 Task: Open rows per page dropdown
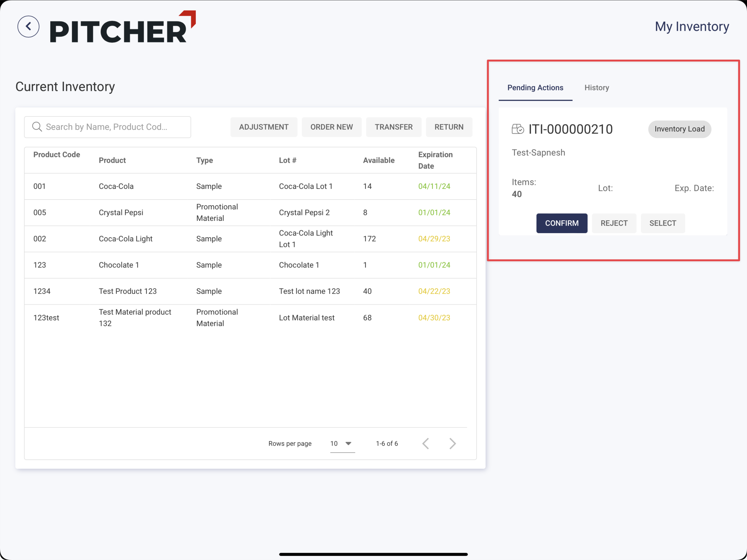pos(342,444)
